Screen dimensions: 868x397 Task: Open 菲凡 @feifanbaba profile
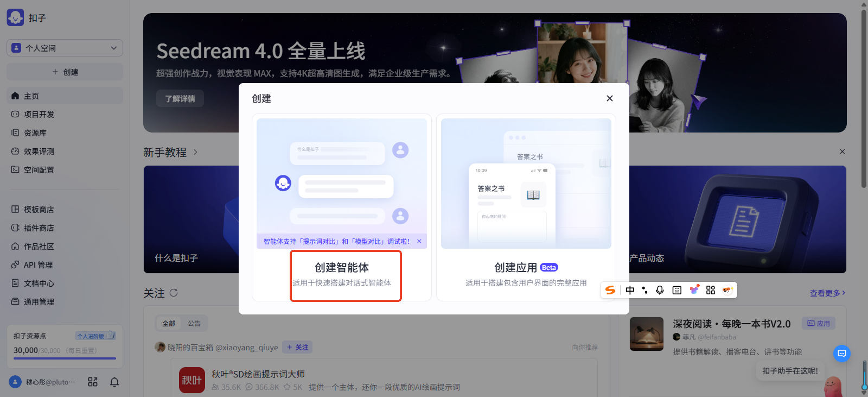click(x=704, y=337)
